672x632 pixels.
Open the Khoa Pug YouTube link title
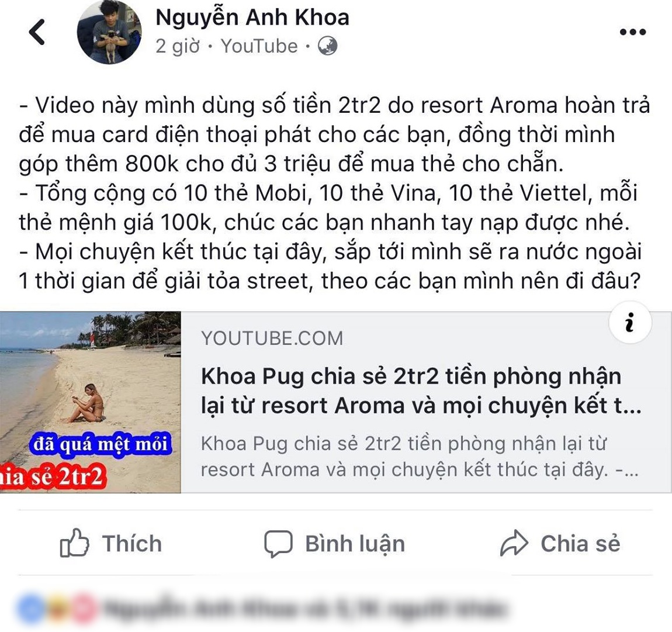(421, 391)
